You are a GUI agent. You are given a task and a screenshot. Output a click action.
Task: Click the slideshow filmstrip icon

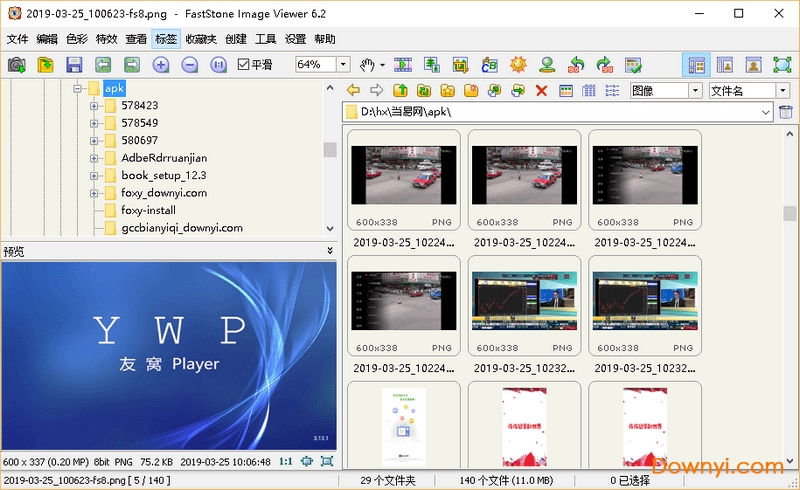403,65
